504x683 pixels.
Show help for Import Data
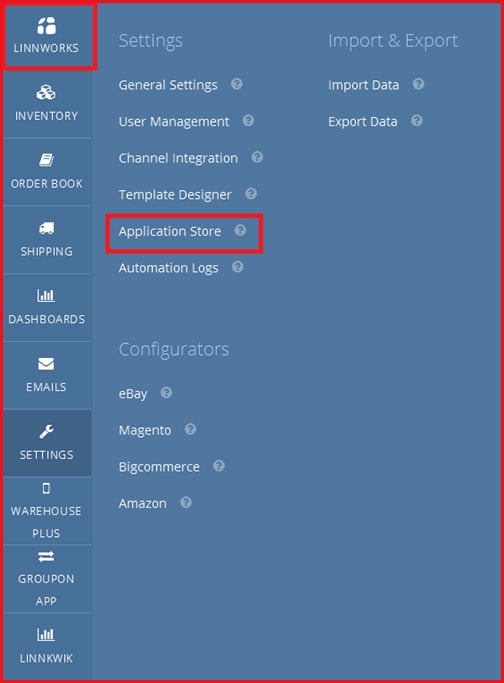click(x=418, y=84)
